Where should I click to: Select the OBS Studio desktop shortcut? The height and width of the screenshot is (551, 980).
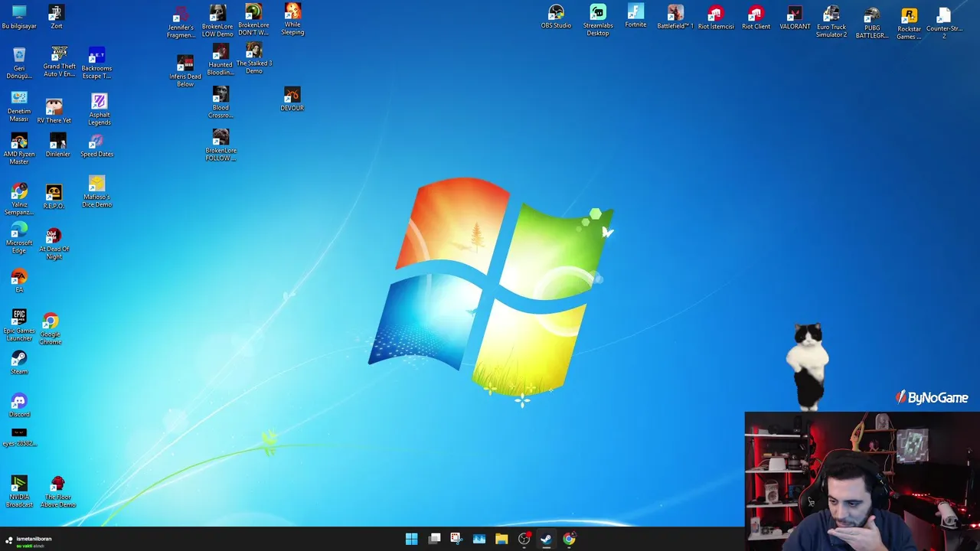(556, 17)
